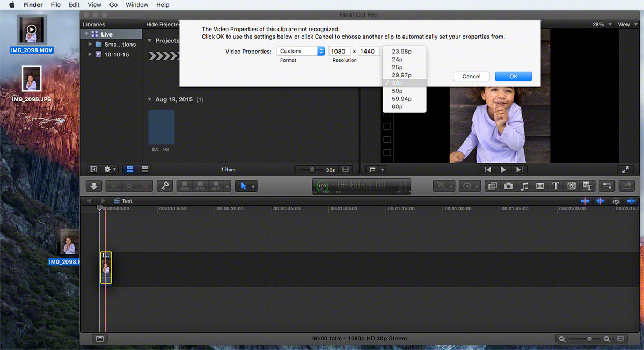Image resolution: width=644 pixels, height=350 pixels.
Task: Open the Generators browser
Action: tap(572, 186)
